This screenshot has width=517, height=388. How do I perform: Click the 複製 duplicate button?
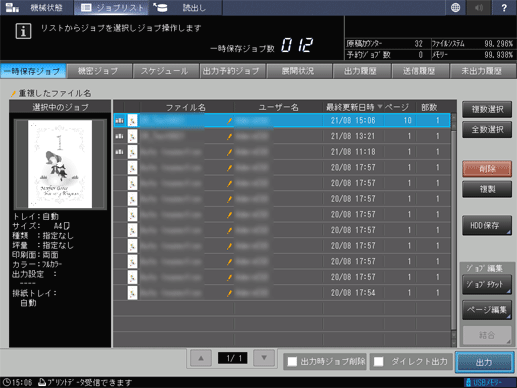point(487,189)
